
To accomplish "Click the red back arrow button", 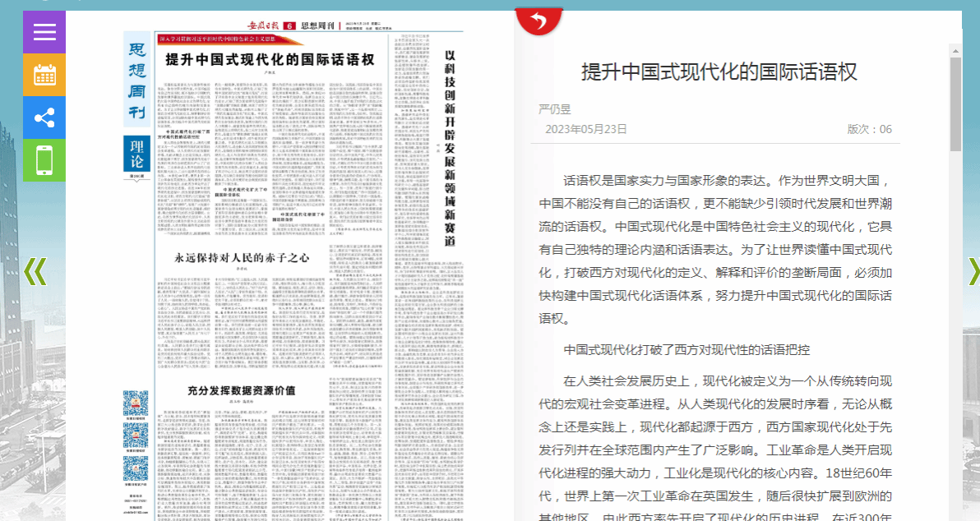I will tap(539, 21).
